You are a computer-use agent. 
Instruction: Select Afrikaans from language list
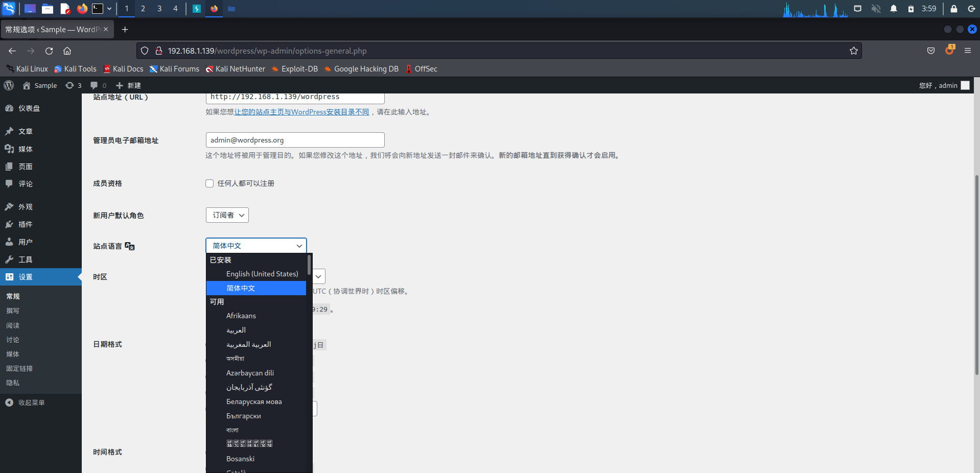[256, 316]
